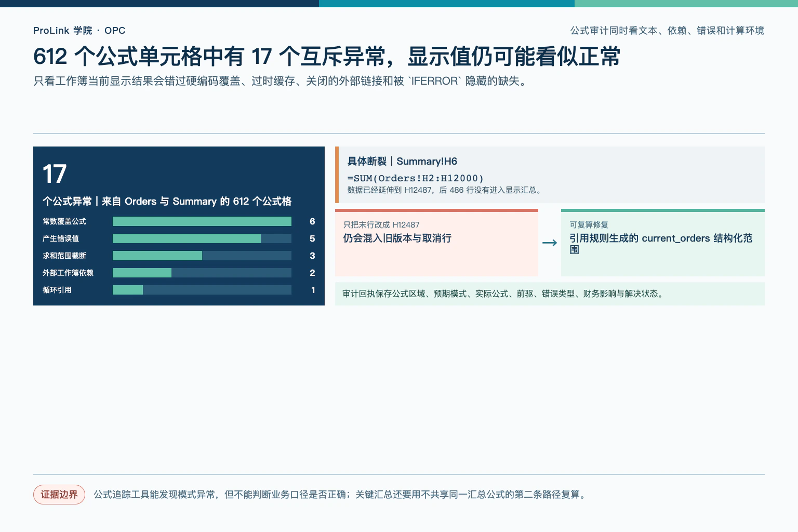Click the value 1 next to 循环引用
Viewport: 798px width, 532px height.
[313, 290]
